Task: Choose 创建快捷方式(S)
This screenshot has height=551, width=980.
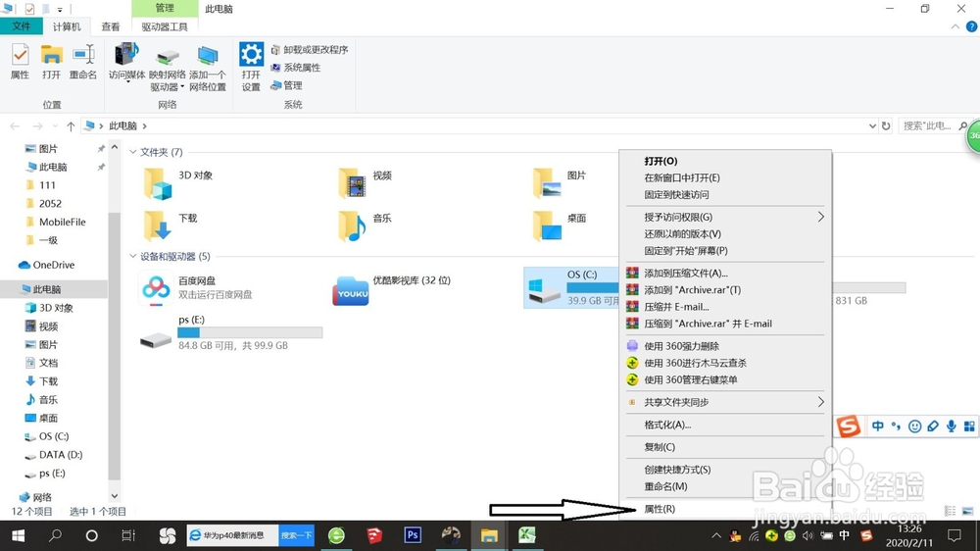Action: click(725, 470)
